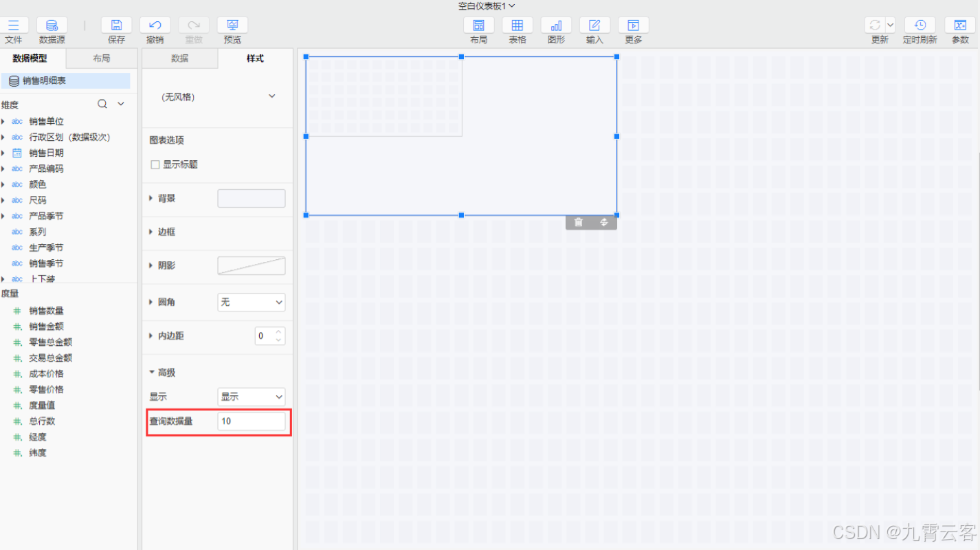Switch to the 数据模型 tab
Screen dimensions: 980x550
(x=34, y=58)
